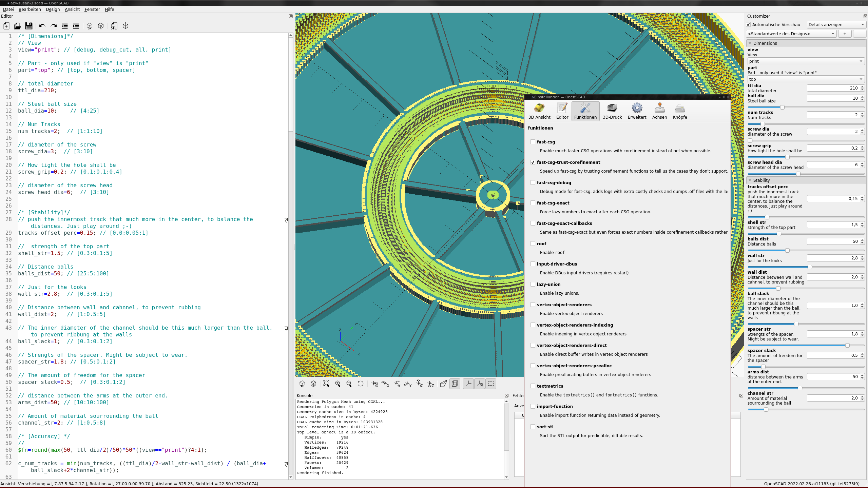The width and height of the screenshot is (868, 488).
Task: Collapse the Stability section
Action: pos(751,180)
